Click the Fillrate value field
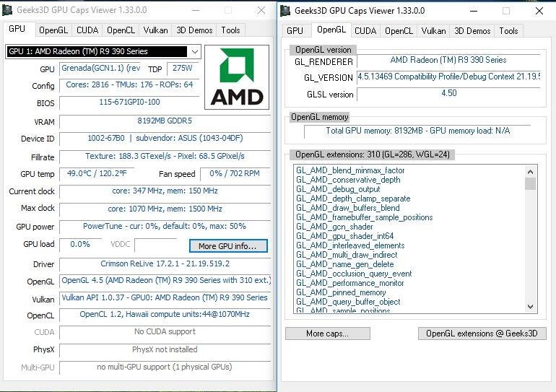Viewport: 556px width, 392px height. [165, 157]
